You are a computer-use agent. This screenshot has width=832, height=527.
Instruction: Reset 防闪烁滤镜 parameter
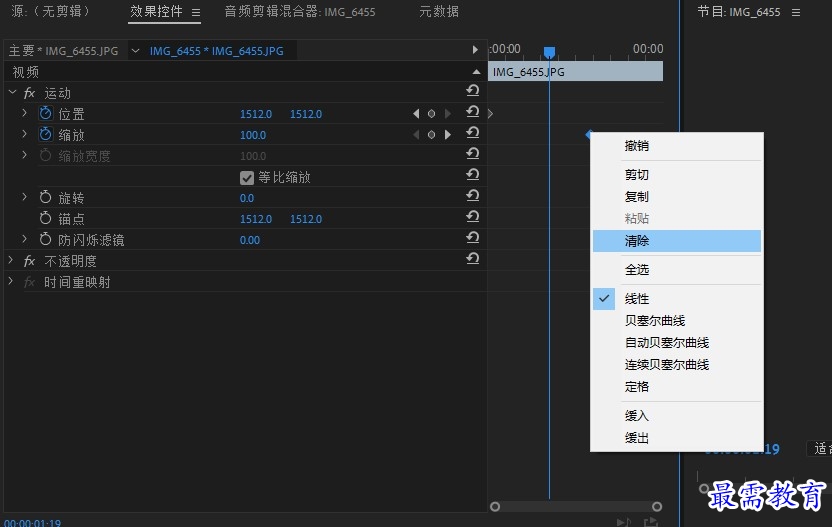[x=473, y=238]
